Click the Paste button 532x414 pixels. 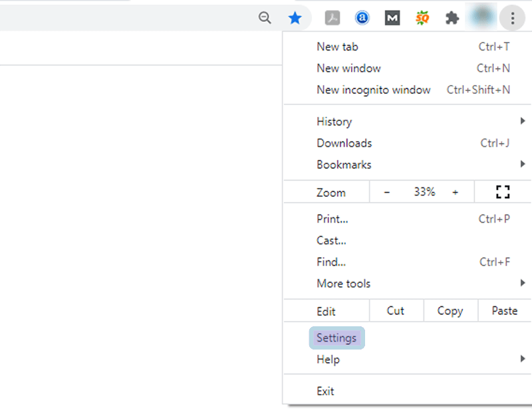(504, 310)
